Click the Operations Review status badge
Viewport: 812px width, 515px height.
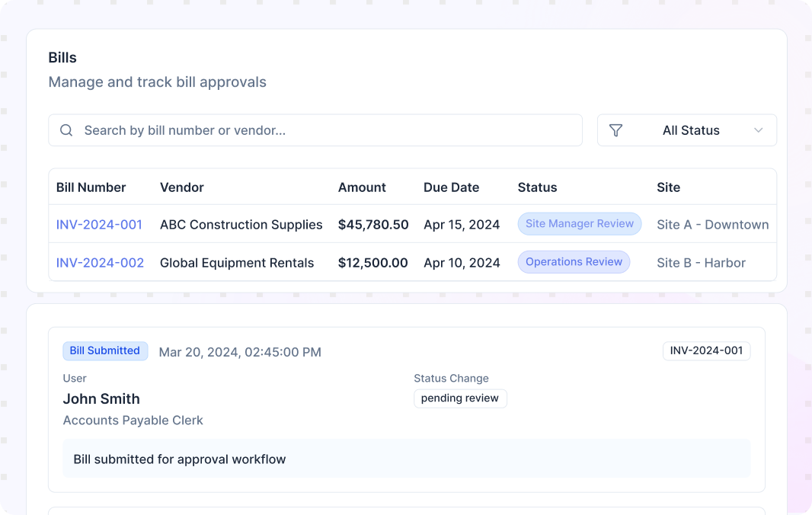pos(574,262)
